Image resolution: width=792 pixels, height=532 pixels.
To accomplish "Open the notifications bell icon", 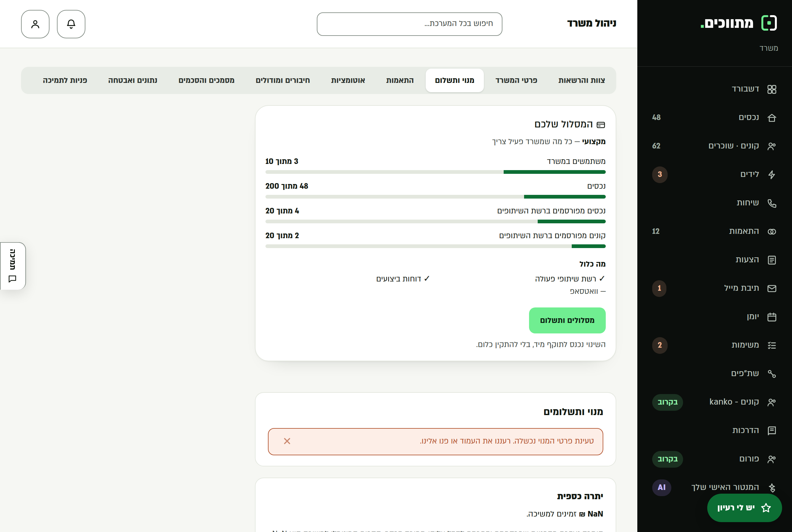I will [x=71, y=24].
